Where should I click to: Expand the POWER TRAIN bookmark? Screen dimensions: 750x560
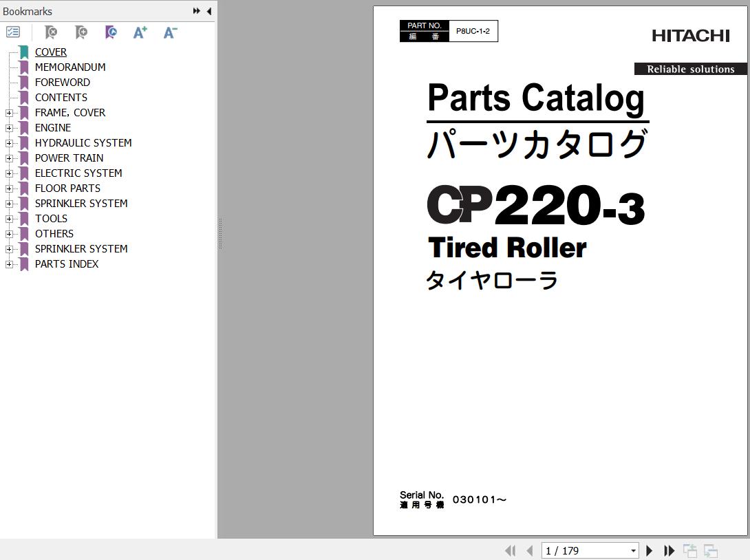coord(9,158)
